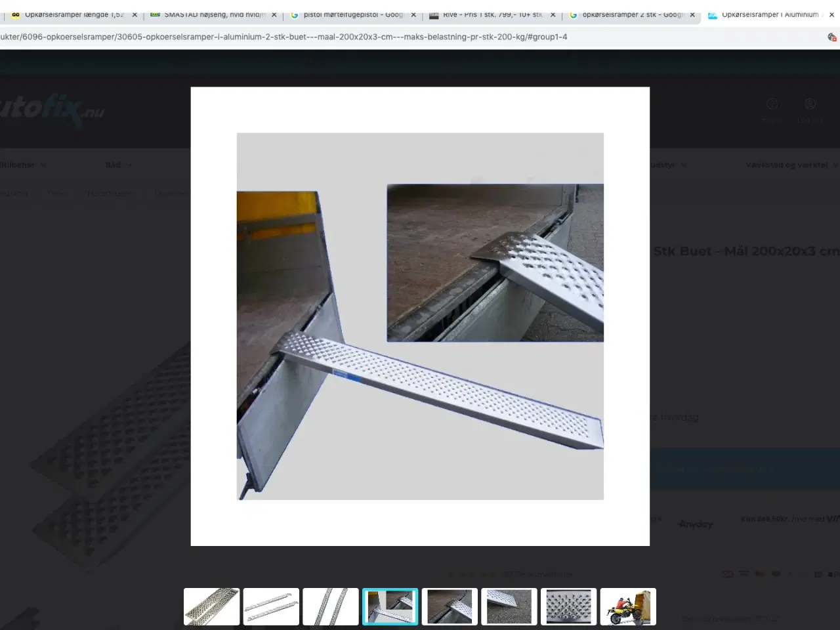This screenshot has width=840, height=630.
Task: Close the Rive - Pris 1 stk tab
Action: [553, 14]
